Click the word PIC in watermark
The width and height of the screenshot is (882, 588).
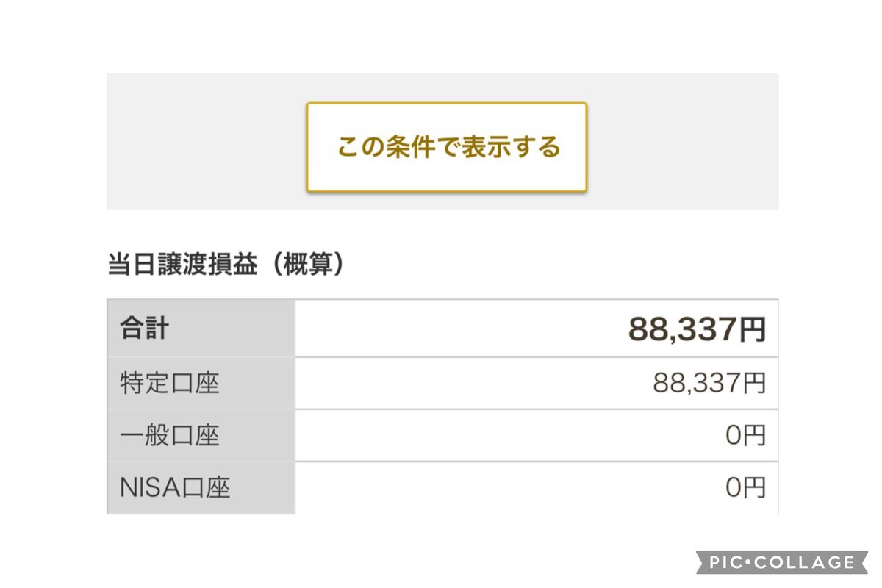click(x=729, y=562)
